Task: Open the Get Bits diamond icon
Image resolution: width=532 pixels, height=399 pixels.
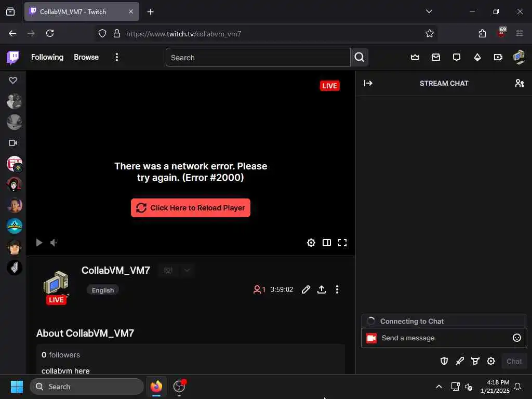Action: pos(477,57)
